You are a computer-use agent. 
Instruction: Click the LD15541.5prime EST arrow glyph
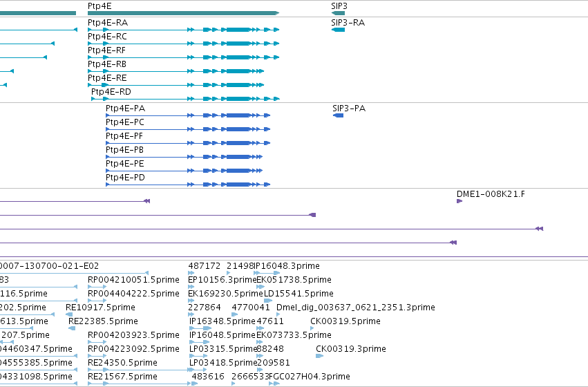click(x=268, y=301)
